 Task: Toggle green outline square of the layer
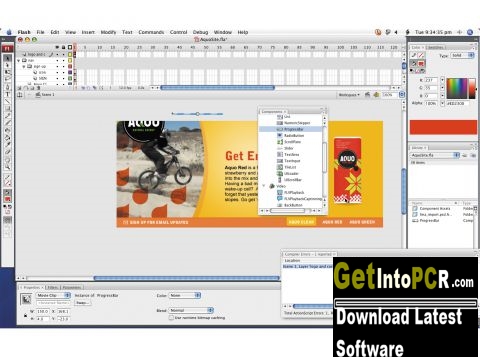(x=70, y=78)
